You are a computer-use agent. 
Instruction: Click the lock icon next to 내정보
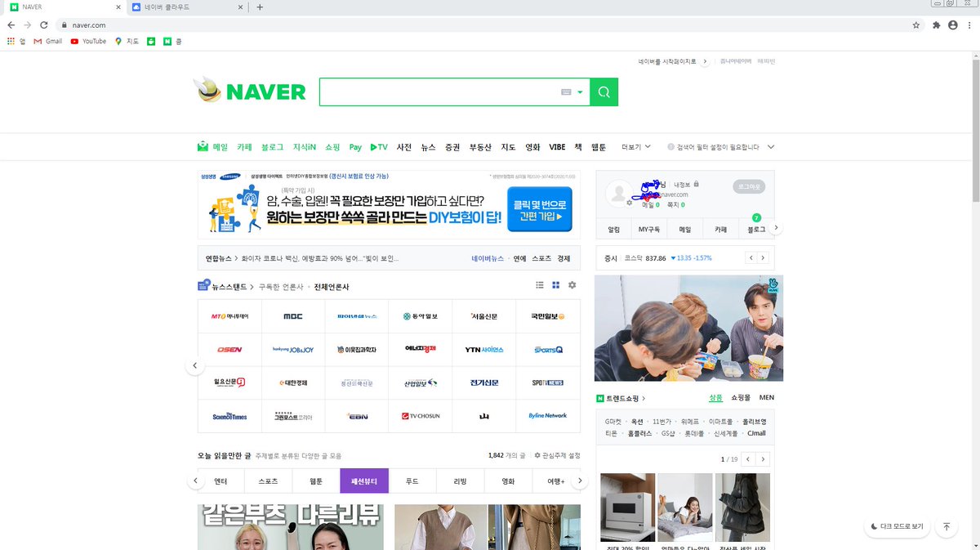point(696,185)
